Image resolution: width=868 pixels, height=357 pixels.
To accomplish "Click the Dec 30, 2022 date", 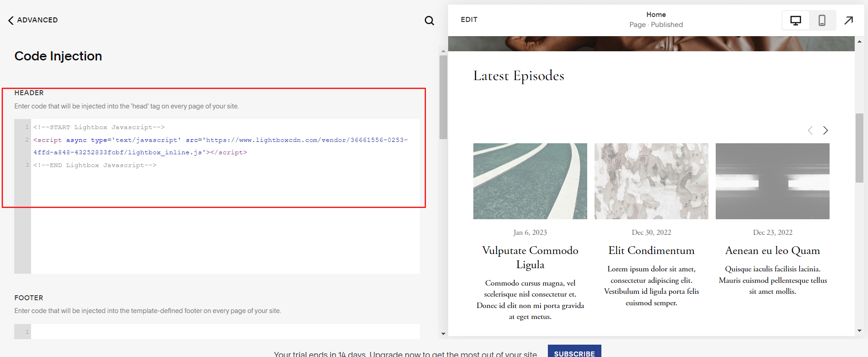I will click(x=651, y=233).
